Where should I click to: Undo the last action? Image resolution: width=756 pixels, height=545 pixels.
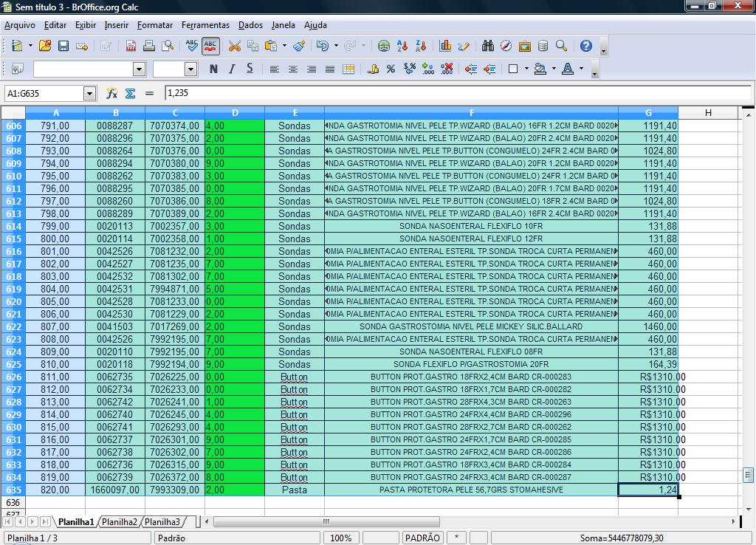(323, 46)
